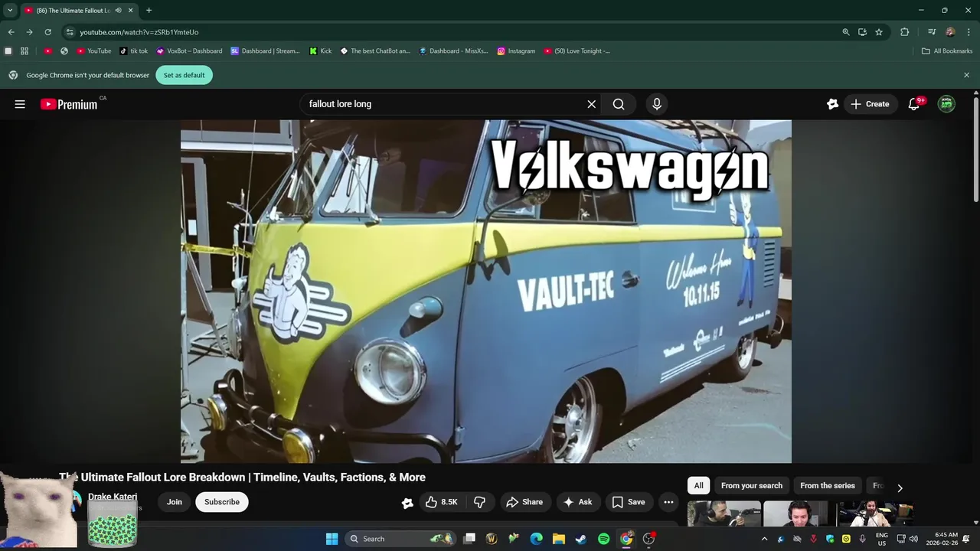Go forward in Chrome navigation
980x551 pixels.
(29, 32)
